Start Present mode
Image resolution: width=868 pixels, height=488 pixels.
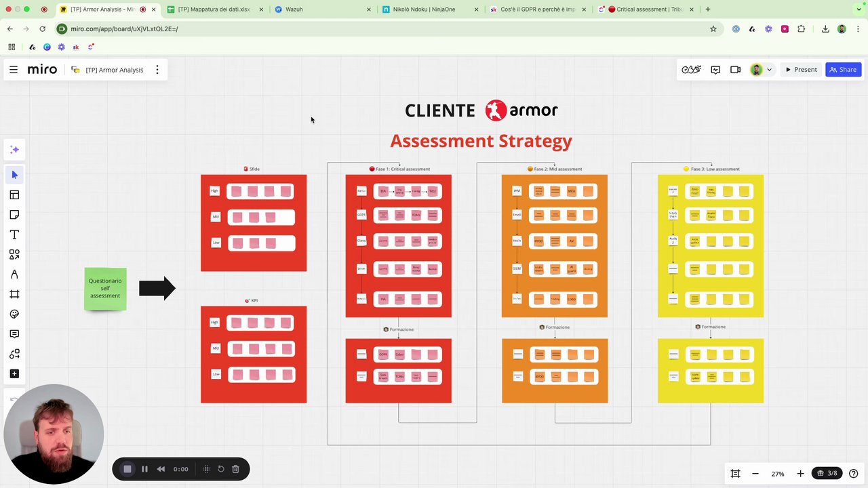[801, 70]
